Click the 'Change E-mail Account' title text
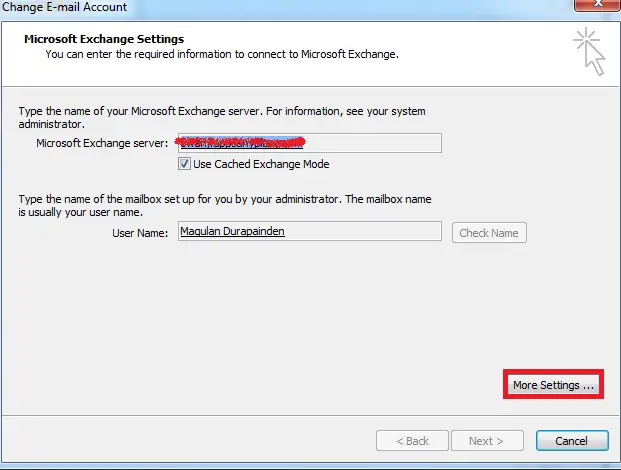 pyautogui.click(x=64, y=7)
